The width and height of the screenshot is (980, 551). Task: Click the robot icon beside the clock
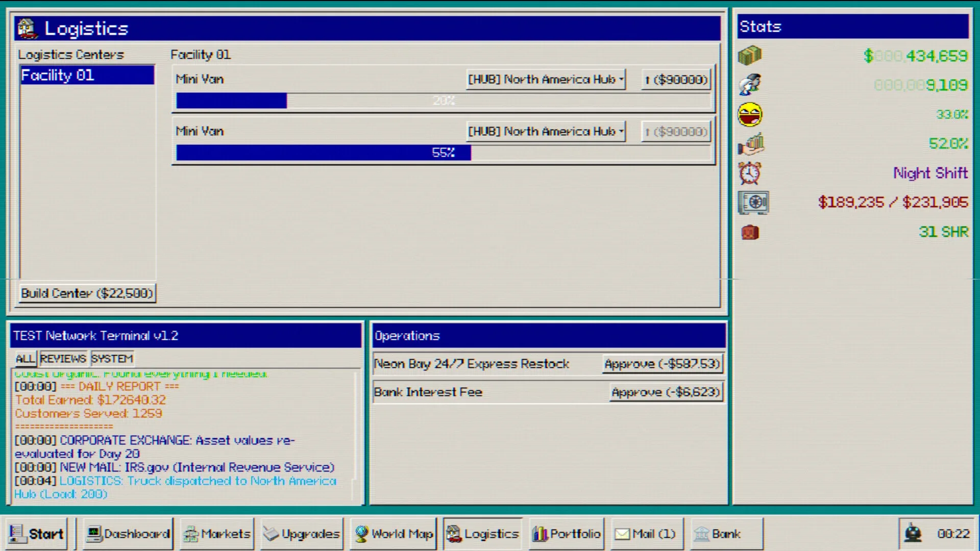click(x=913, y=534)
